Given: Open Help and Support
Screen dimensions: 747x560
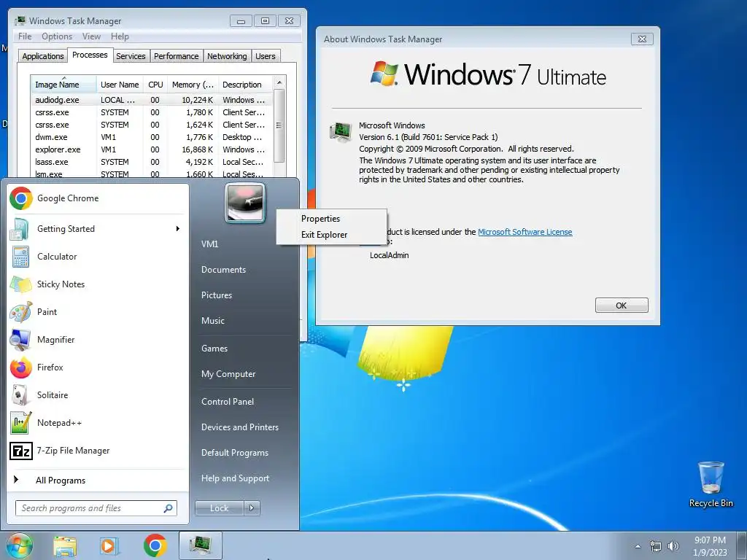Looking at the screenshot, I should point(235,478).
